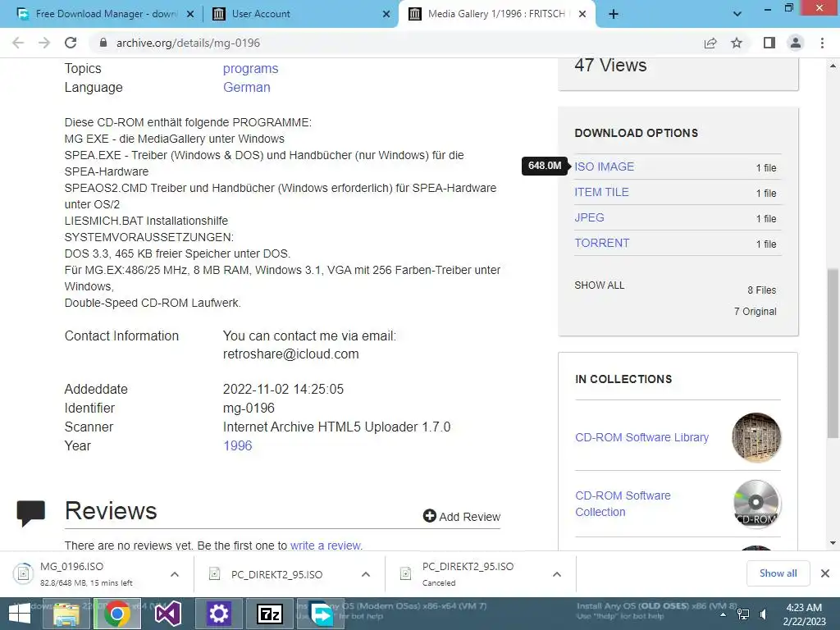Follow the write a review link
This screenshot has height=630, width=840.
pos(326,546)
